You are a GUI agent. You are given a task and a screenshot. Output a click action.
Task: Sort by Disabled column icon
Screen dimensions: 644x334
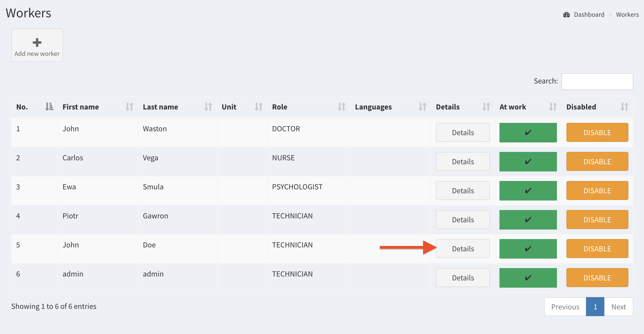[x=624, y=107]
